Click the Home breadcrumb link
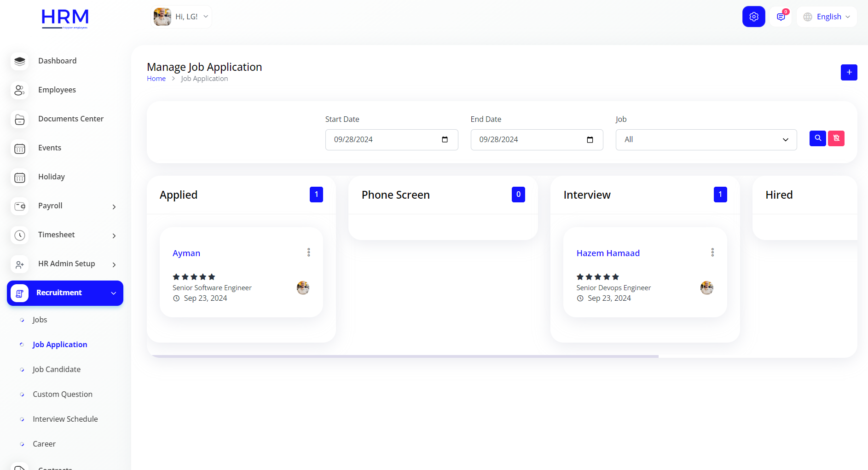 tap(156, 79)
